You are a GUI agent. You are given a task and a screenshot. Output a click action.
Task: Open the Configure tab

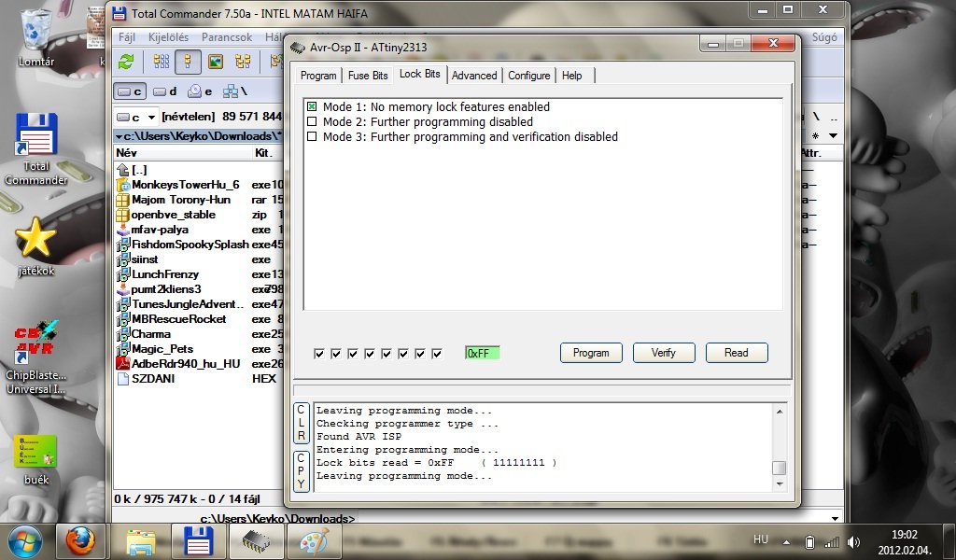(x=529, y=76)
